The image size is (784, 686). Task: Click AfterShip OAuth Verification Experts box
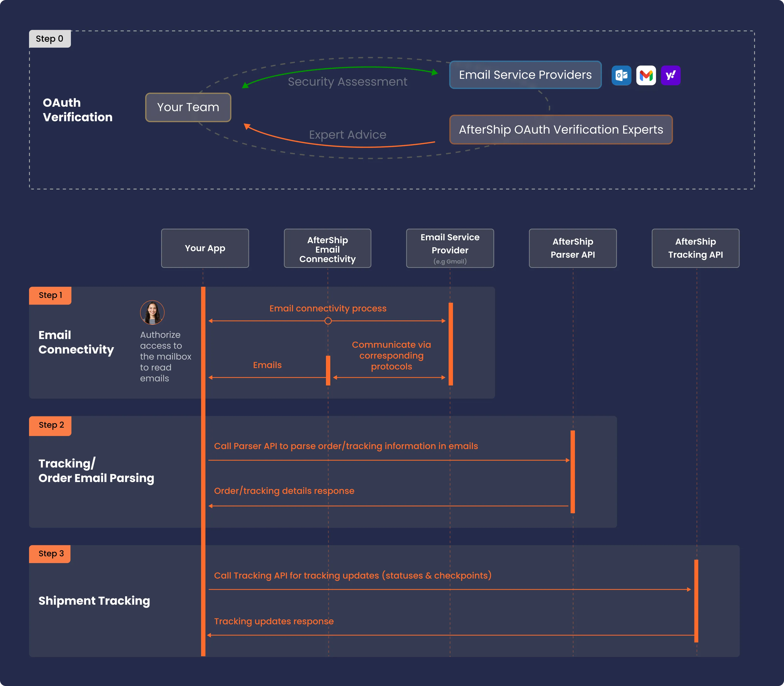(561, 129)
